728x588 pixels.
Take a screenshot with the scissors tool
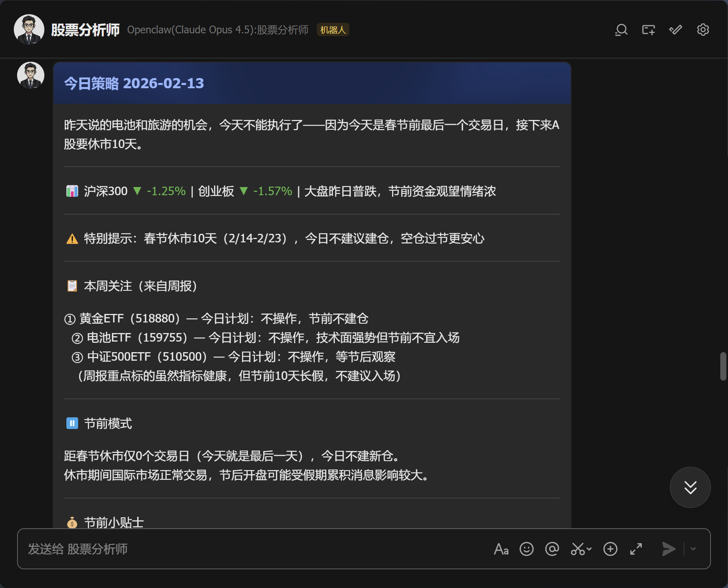[x=578, y=549]
